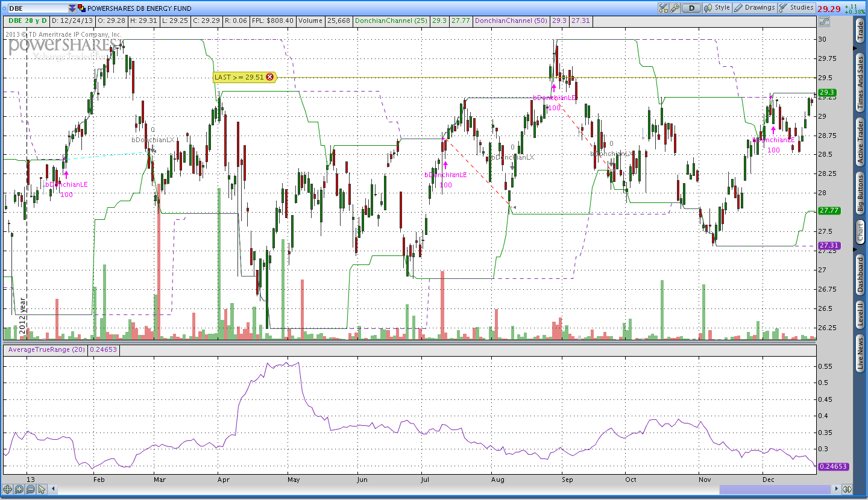Open the Studies menu

[x=796, y=8]
